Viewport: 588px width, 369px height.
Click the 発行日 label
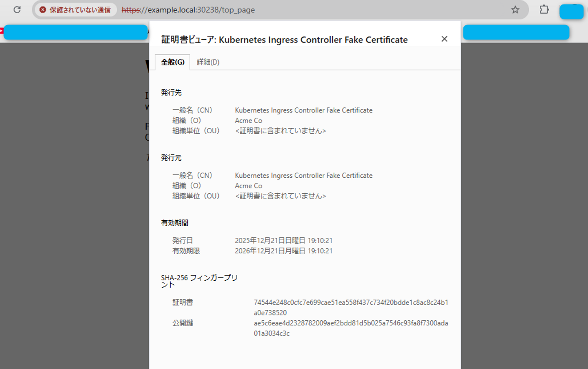click(x=183, y=241)
